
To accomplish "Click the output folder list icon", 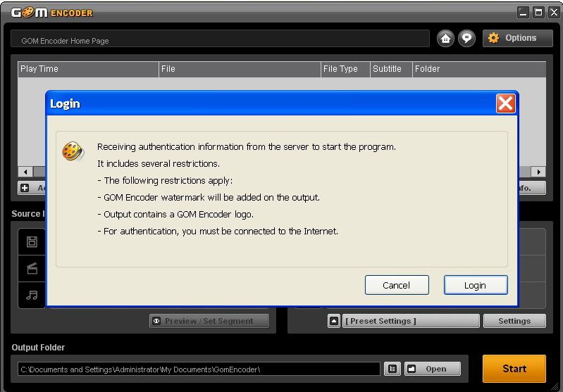I will (392, 369).
